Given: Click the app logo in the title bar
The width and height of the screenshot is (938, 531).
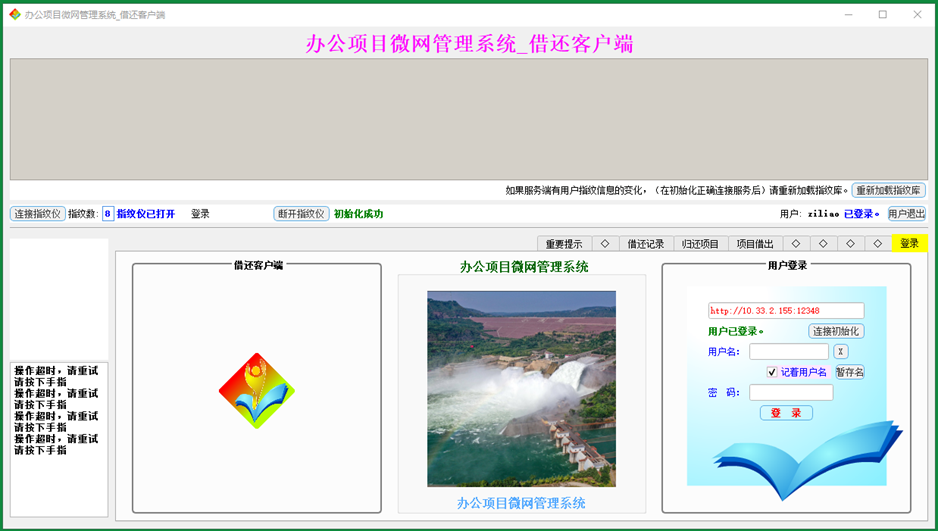Looking at the screenshot, I should 14,14.
